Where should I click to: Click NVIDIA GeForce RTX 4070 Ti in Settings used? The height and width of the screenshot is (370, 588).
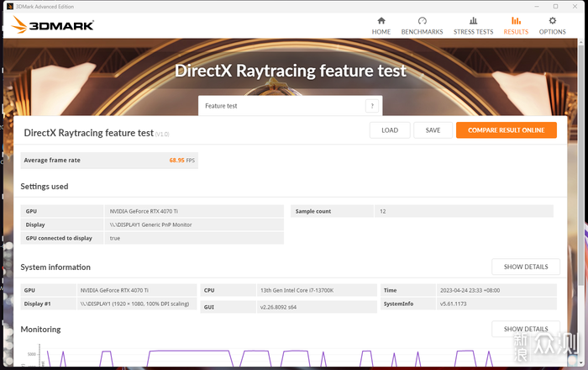pyautogui.click(x=144, y=211)
